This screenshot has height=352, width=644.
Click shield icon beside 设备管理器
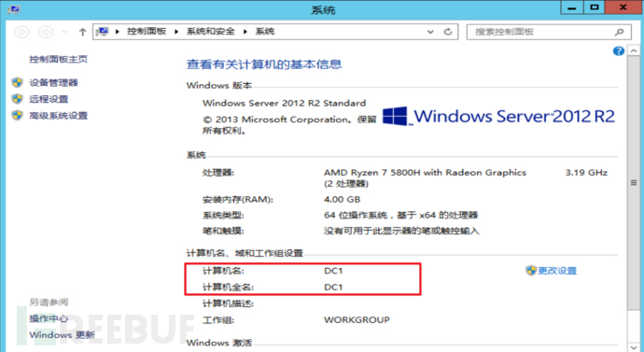click(17, 82)
